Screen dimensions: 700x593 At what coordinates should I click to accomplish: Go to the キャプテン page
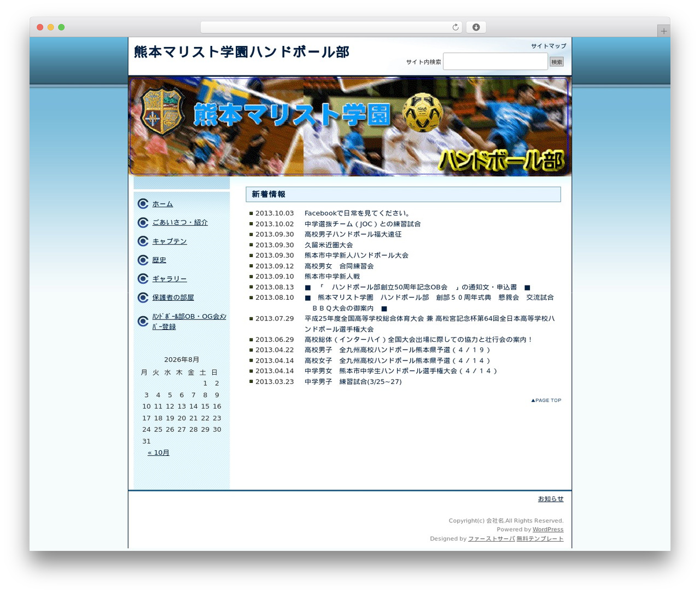tap(170, 241)
